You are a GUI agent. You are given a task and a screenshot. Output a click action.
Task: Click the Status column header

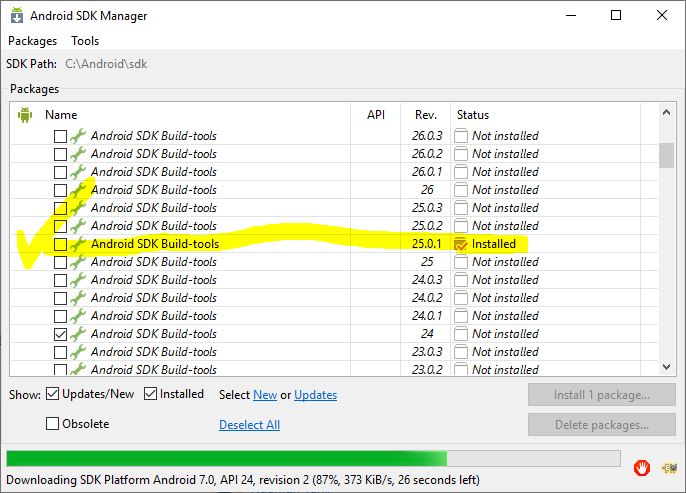point(472,115)
